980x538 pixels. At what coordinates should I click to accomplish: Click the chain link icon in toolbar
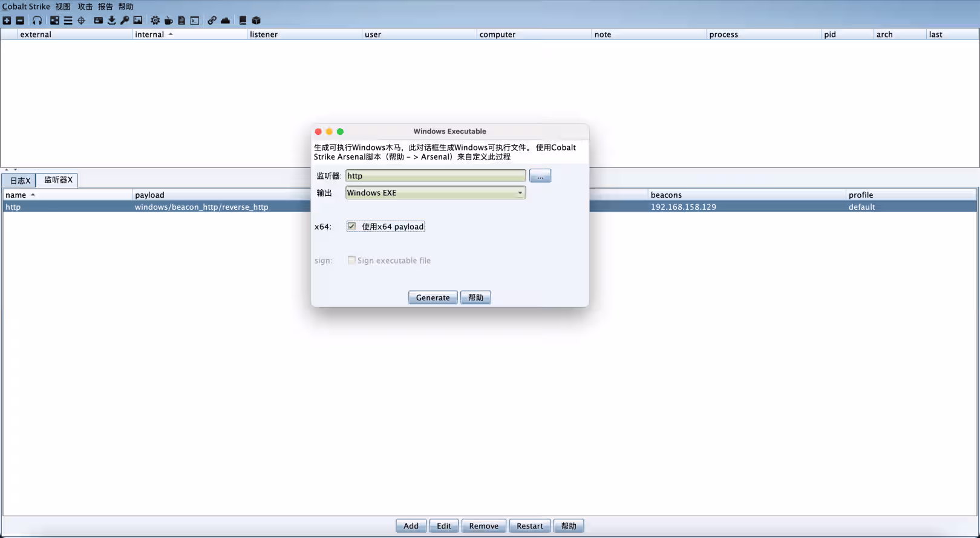click(212, 21)
